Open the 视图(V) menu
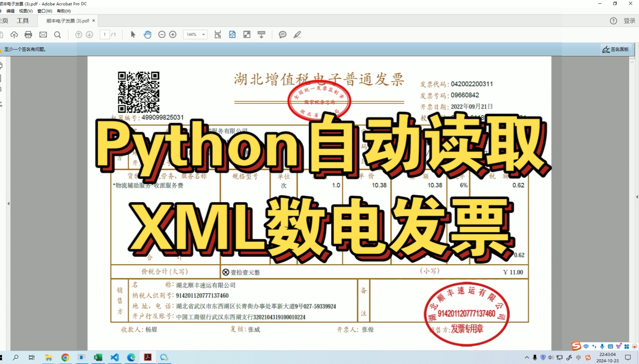The image size is (639, 364). pos(26,11)
